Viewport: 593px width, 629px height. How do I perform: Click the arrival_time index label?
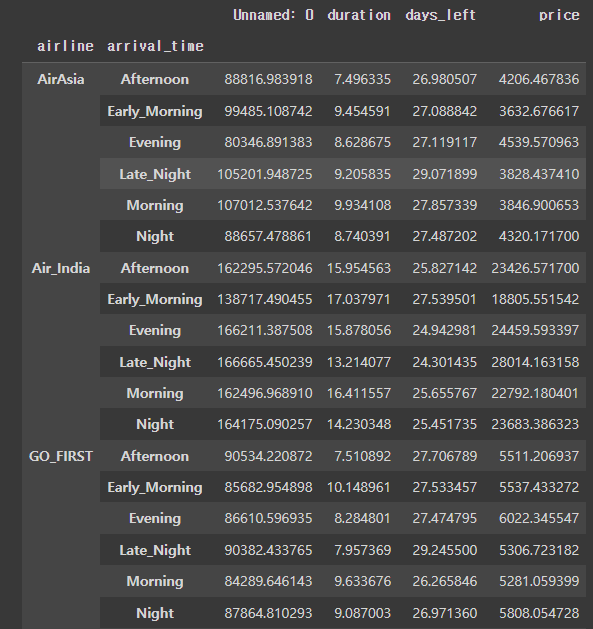tap(155, 46)
